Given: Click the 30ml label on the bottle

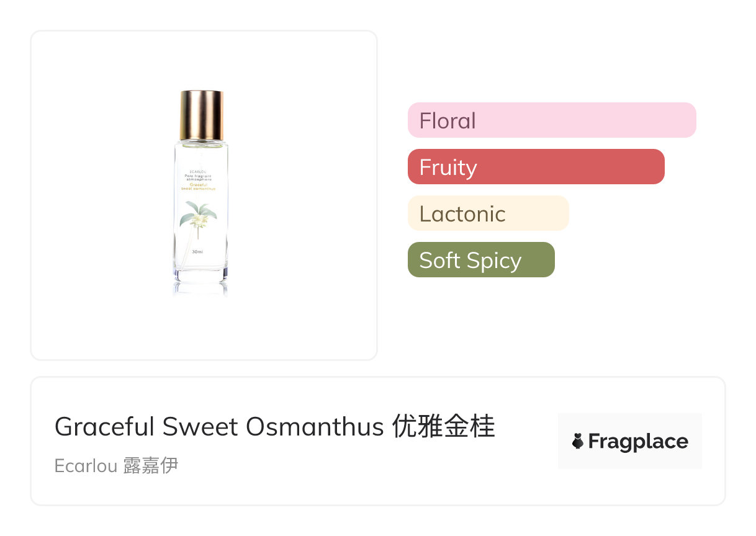Looking at the screenshot, I should [x=198, y=252].
